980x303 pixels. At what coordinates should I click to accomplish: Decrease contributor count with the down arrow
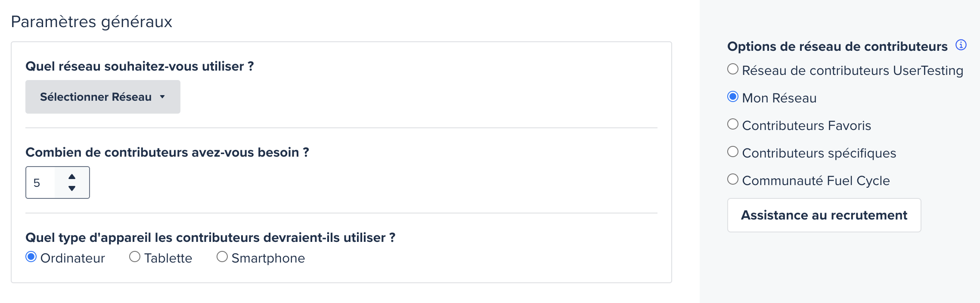pos(72,189)
